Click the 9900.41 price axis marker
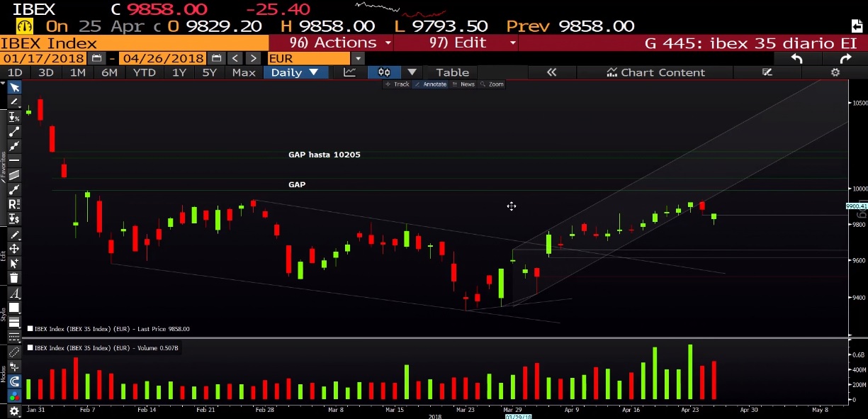Screen dimensions: 868x419 (857, 206)
